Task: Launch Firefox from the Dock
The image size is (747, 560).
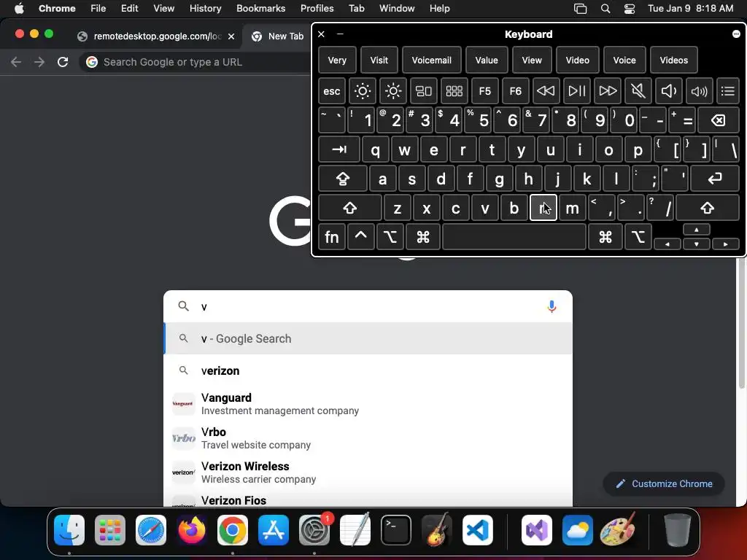Action: tap(192, 530)
